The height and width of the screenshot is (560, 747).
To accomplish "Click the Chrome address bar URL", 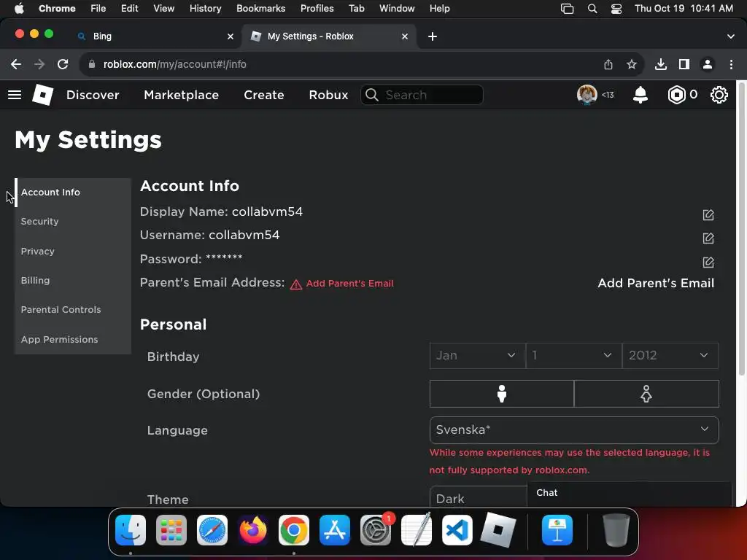I will pos(175,64).
